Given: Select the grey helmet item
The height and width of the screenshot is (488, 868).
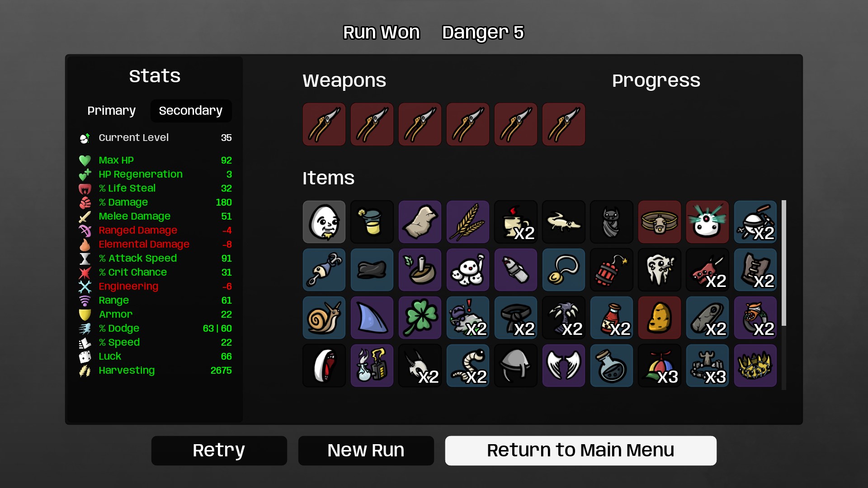Looking at the screenshot, I should point(516,366).
